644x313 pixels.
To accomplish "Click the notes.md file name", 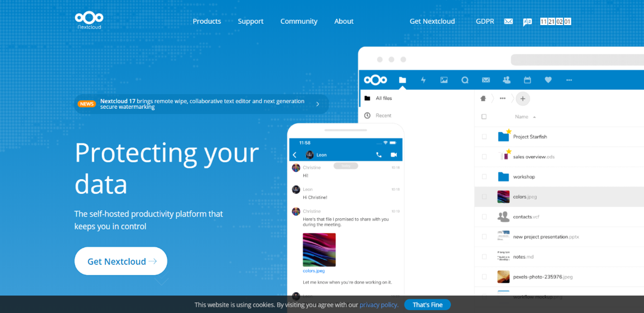I will pyautogui.click(x=523, y=257).
